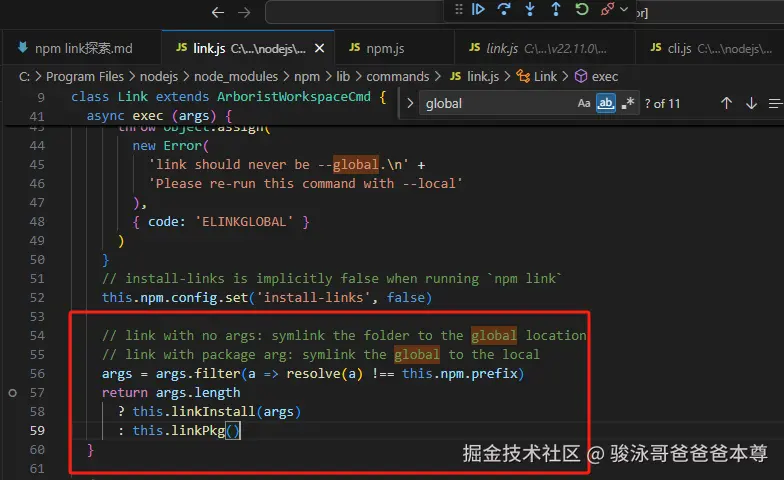784x480 pixels.
Task: Expand the replace field in find widget
Action: [x=410, y=104]
